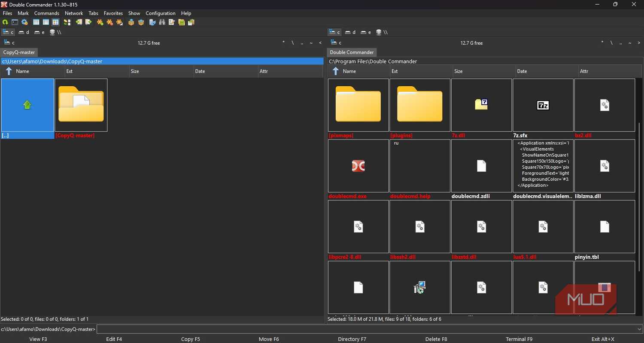Click Pack files box icon

pos(131,22)
